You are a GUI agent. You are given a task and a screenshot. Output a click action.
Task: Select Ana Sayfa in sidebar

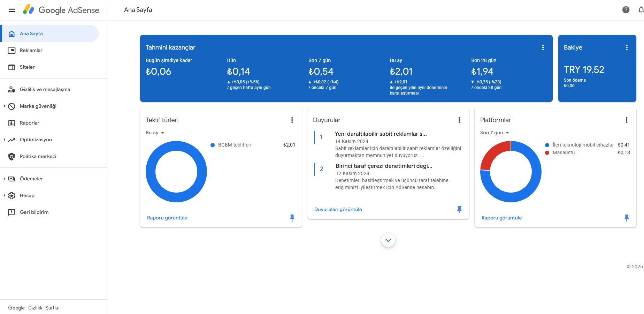point(50,33)
